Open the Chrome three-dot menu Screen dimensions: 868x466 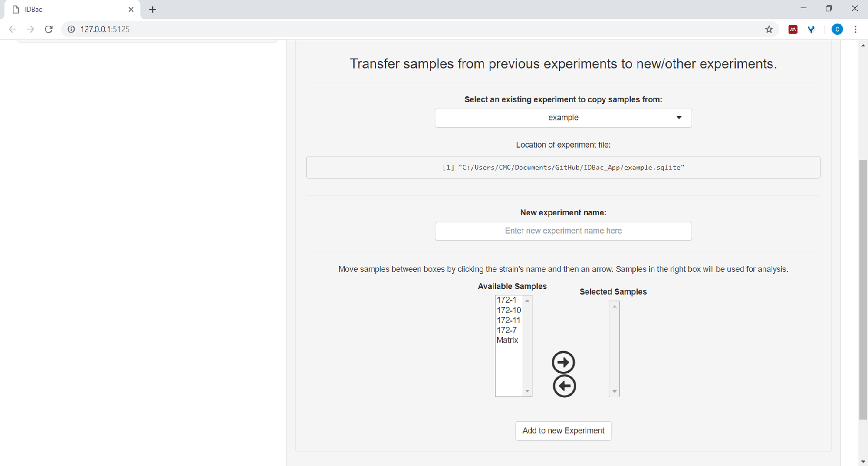855,29
